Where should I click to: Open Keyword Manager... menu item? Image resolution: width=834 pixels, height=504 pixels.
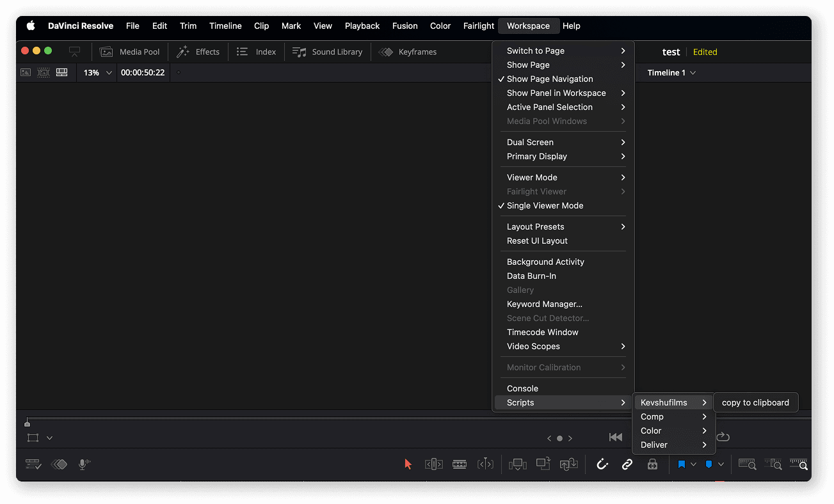click(x=563, y=304)
